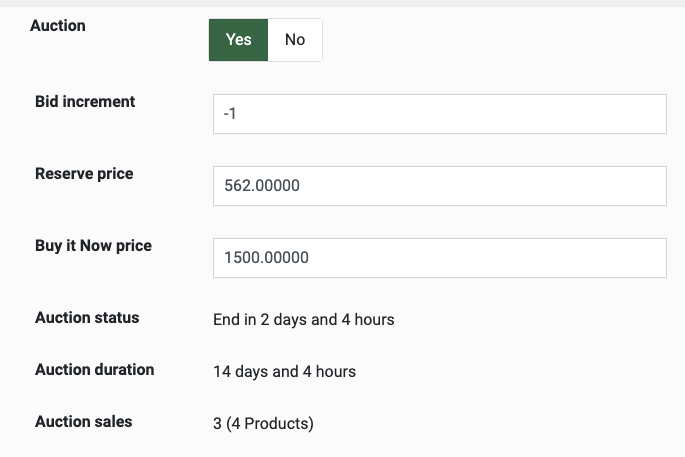
Task: Click the Bid increment label
Action: 85,101
